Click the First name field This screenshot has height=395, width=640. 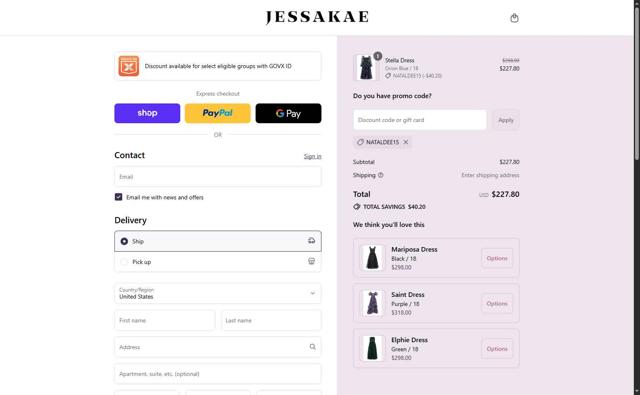(x=164, y=320)
